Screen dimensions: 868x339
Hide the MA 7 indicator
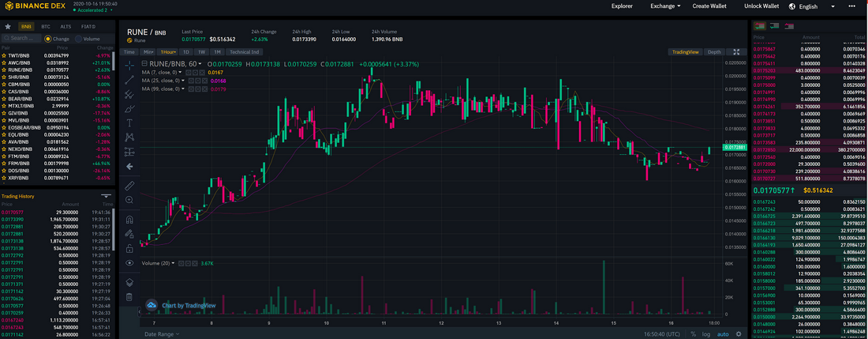coord(189,73)
